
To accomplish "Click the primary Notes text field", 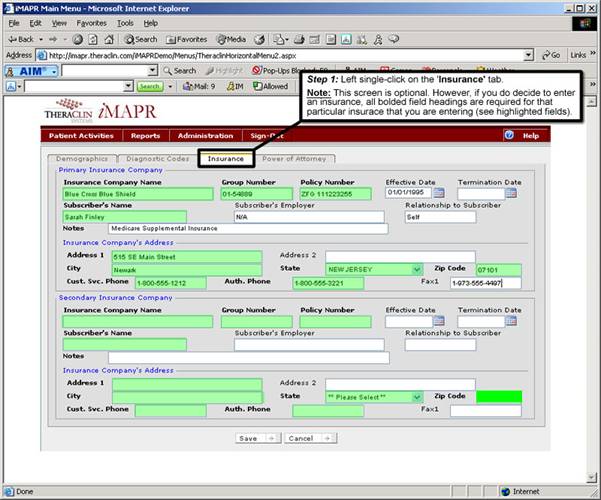I will coord(247,229).
